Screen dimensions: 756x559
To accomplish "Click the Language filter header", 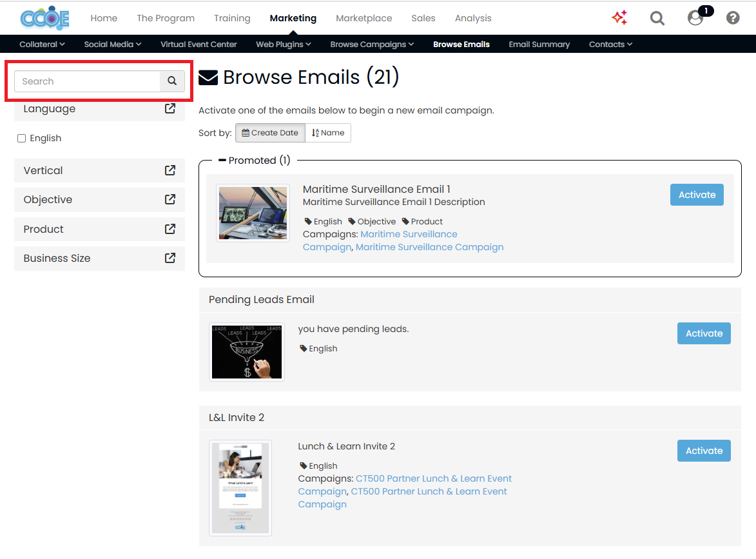I will click(99, 109).
